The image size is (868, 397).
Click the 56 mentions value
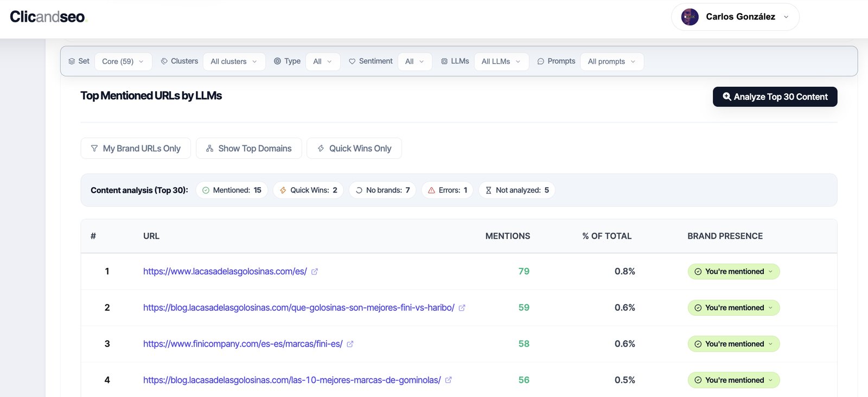click(x=524, y=380)
